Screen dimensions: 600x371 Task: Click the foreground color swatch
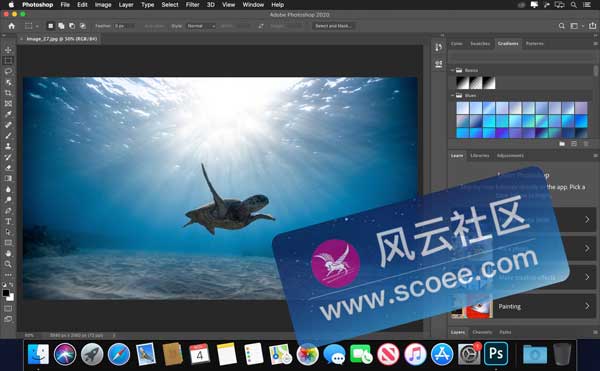[6, 293]
